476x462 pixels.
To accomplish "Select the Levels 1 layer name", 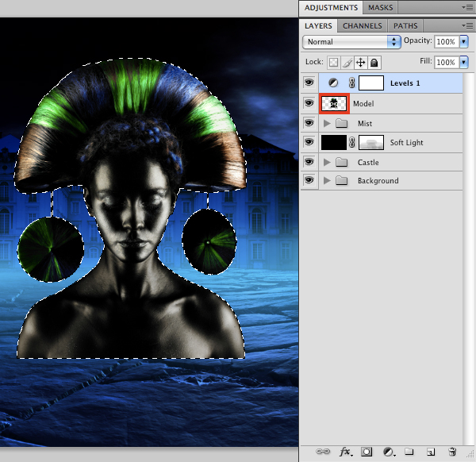I will (x=405, y=83).
